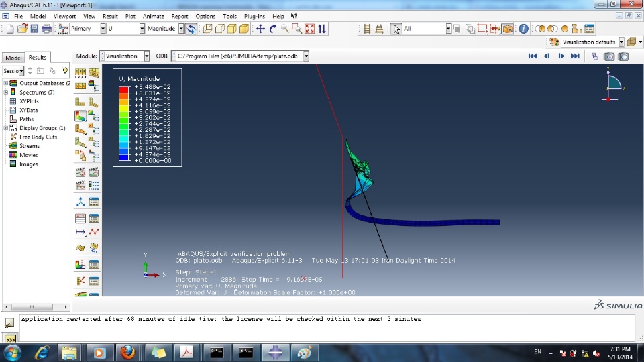Screen dimensions: 644x362
Task: Plot contours on deformed shape
Action: pos(80,116)
